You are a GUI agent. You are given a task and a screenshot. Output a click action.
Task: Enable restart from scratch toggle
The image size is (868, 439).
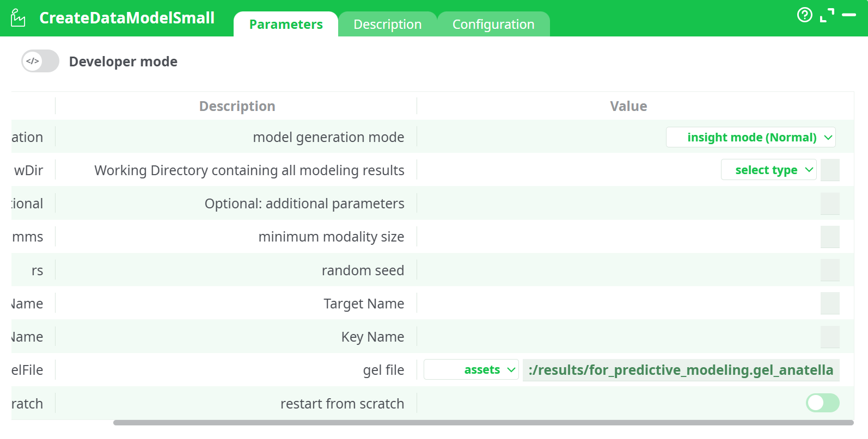(822, 403)
